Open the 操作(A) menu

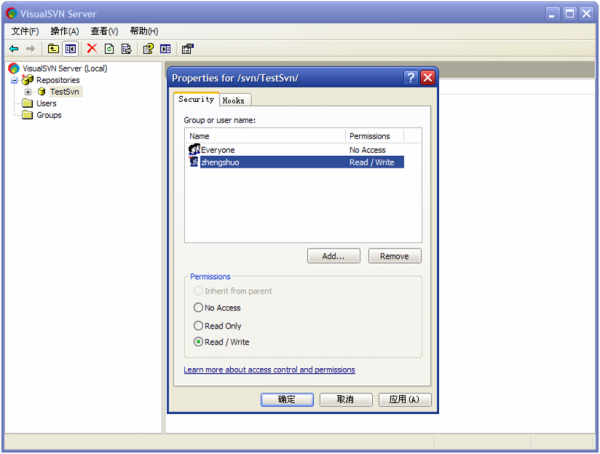coord(65,31)
